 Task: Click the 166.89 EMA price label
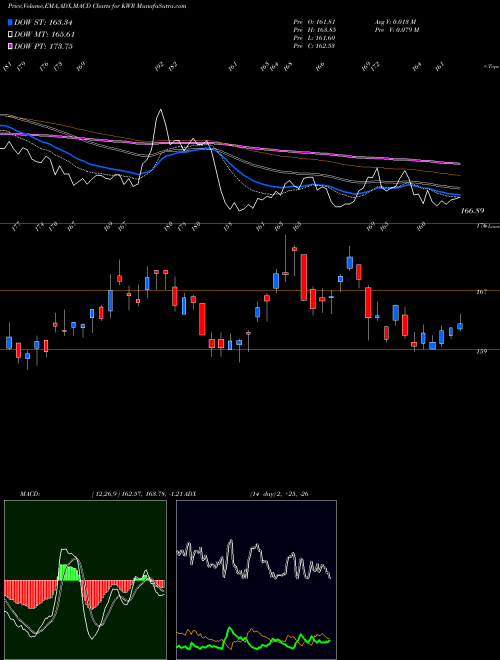tap(473, 211)
